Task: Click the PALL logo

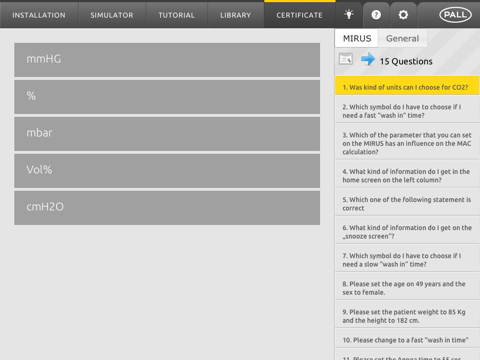Action: point(455,15)
